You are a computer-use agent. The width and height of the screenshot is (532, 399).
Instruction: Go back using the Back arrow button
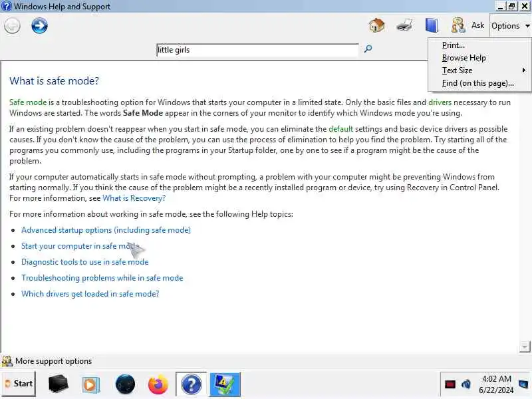12,26
